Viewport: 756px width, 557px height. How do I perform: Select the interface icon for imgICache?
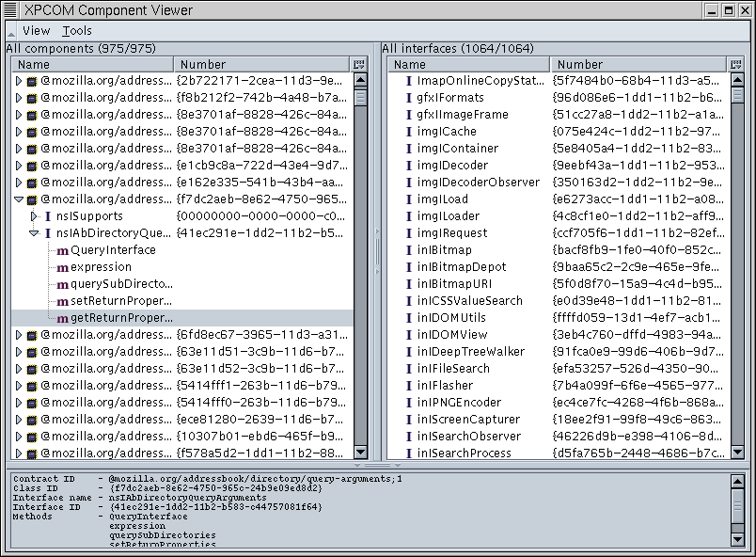point(409,132)
